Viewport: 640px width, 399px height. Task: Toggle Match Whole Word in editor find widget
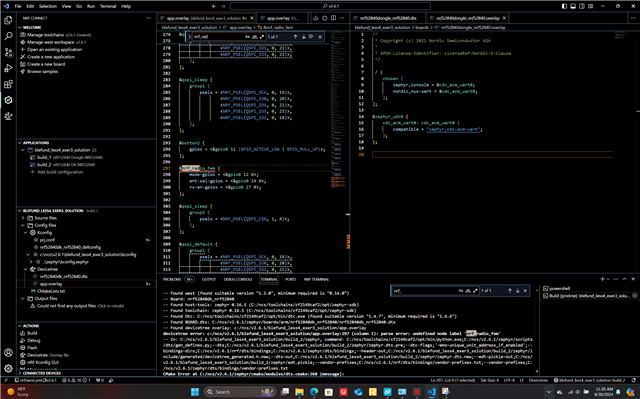(x=255, y=37)
